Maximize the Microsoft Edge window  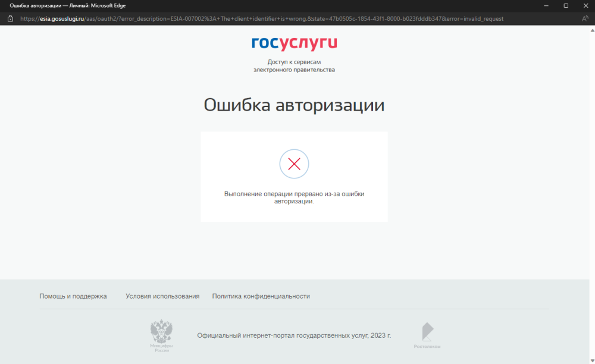tap(566, 5)
